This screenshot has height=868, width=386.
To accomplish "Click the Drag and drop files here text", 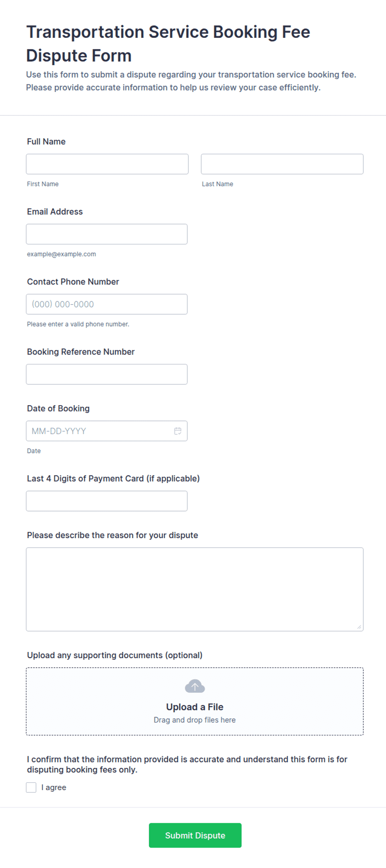I will (x=195, y=720).
